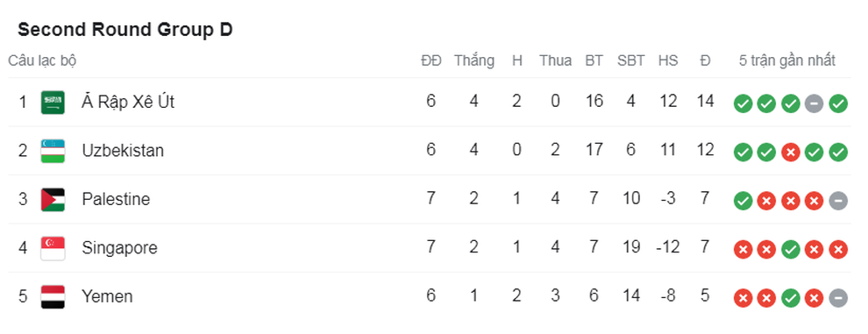This screenshot has width=868, height=334.
Task: Click Singapore's green win result icon
Action: pyautogui.click(x=790, y=250)
